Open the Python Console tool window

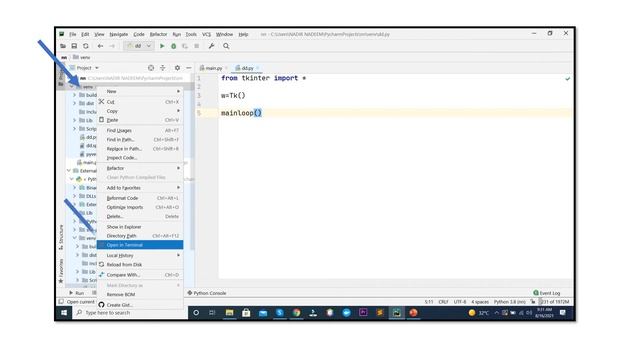coord(207,293)
